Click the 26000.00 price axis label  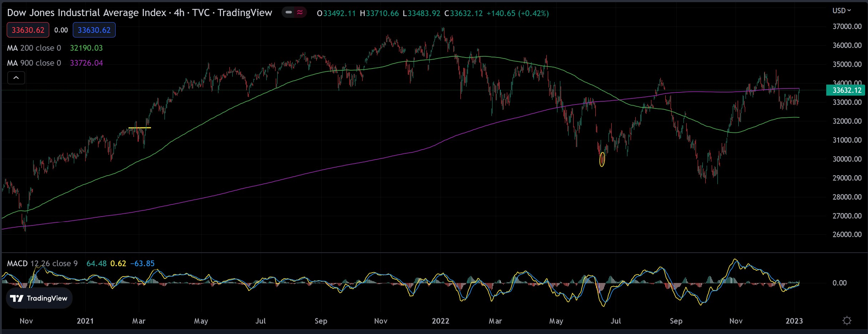pos(847,234)
